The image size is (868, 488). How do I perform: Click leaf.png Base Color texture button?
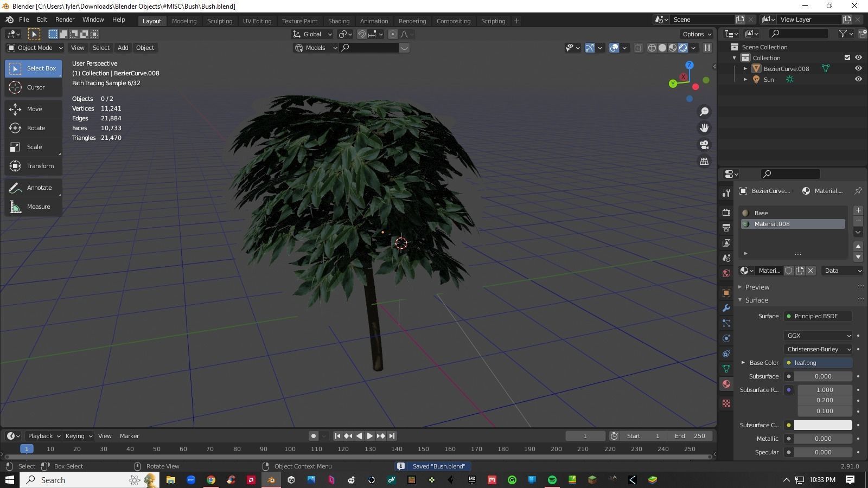(x=818, y=363)
